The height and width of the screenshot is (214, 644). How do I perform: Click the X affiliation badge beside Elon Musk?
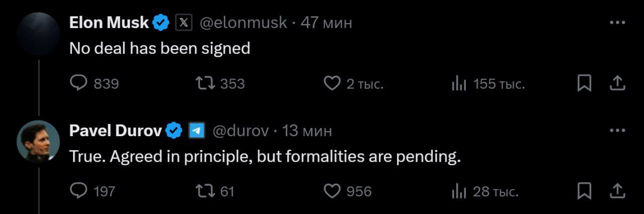point(184,23)
